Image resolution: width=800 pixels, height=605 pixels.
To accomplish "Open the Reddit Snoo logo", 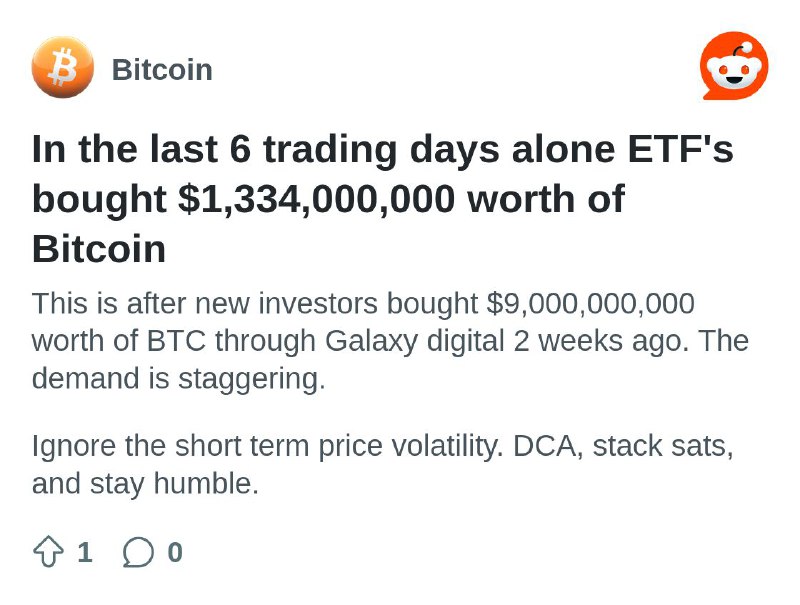I will point(734,66).
